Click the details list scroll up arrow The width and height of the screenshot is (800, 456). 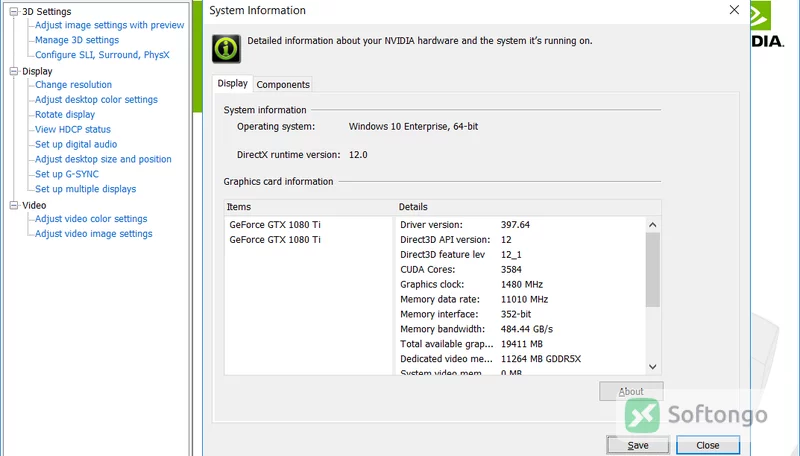tap(653, 225)
